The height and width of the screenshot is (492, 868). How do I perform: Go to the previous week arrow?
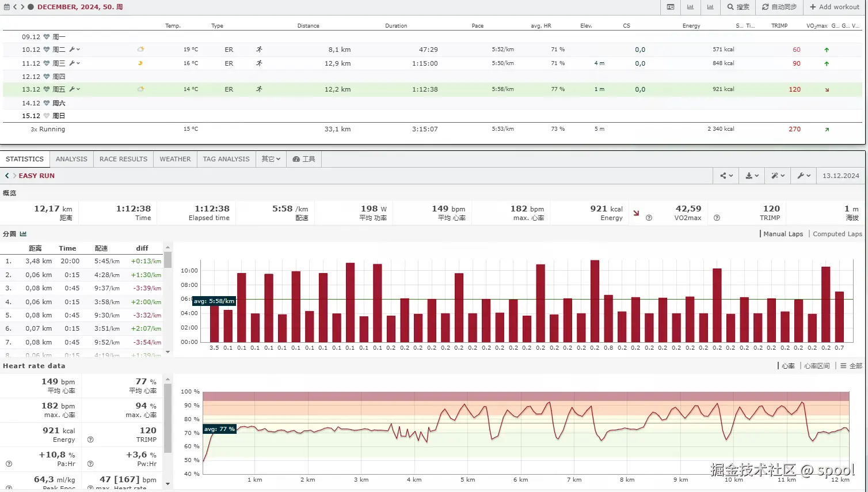(15, 7)
